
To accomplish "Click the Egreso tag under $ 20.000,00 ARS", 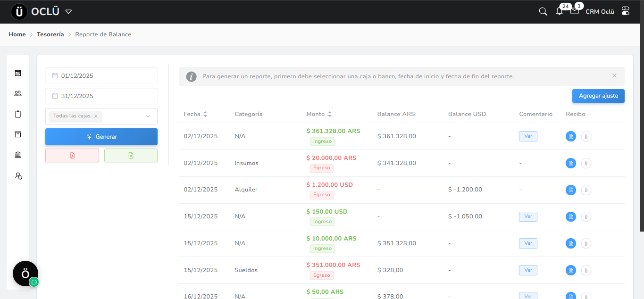I will click(x=322, y=168).
